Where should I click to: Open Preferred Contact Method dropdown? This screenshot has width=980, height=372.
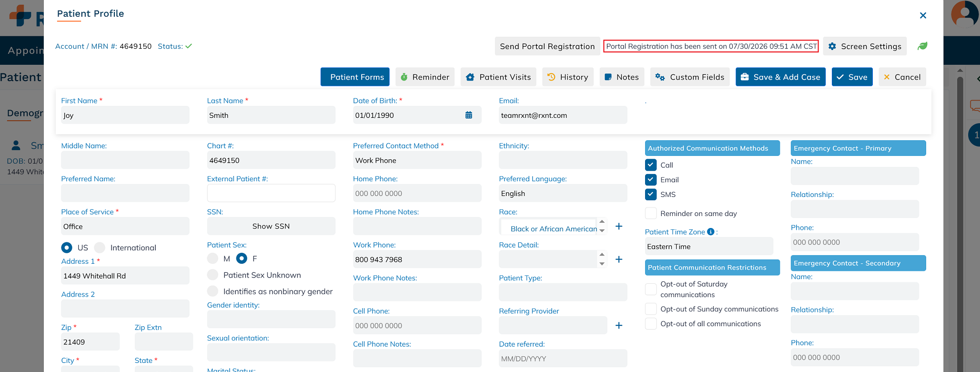click(x=417, y=160)
